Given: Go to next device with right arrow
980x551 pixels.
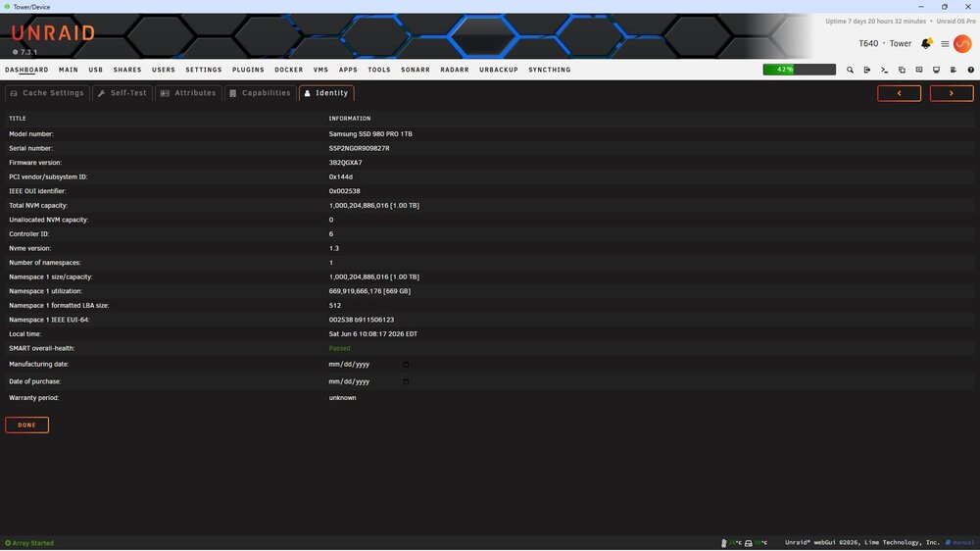Looking at the screenshot, I should click(x=952, y=93).
